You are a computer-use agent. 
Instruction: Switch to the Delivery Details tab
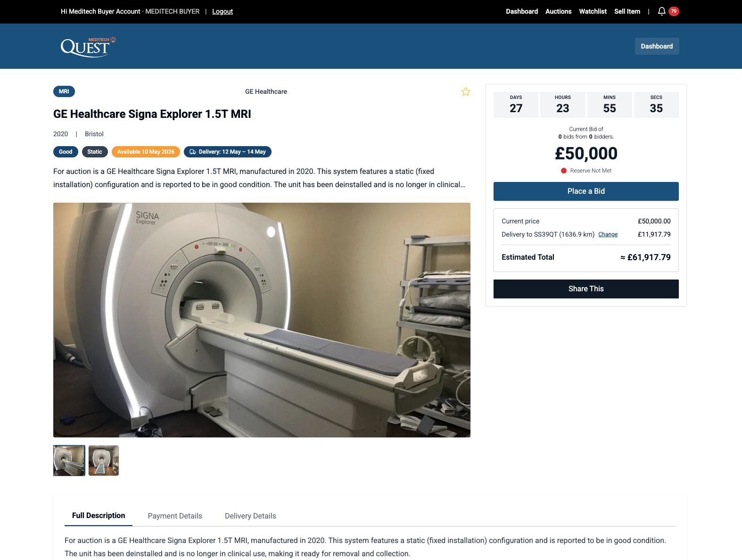click(x=250, y=516)
